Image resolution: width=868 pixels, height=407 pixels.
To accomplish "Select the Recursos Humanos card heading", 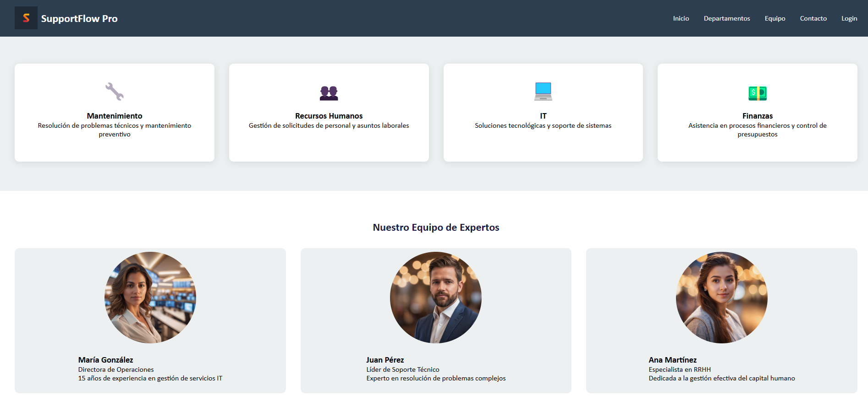I will (329, 116).
